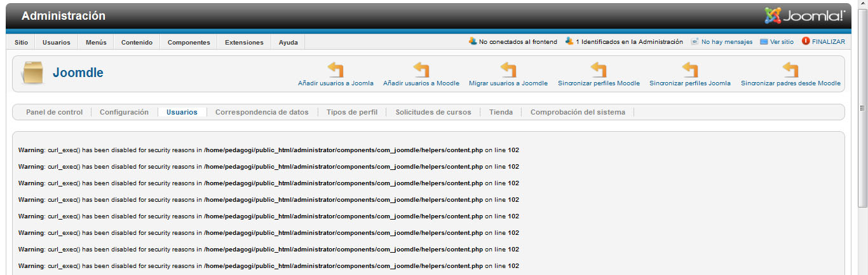Select the Migrar usuarios a Joomdle icon

508,69
